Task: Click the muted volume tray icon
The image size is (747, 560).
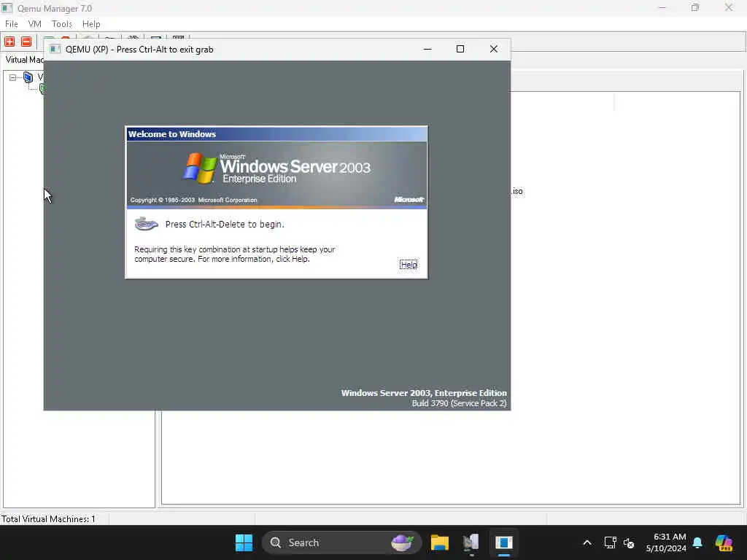Action: point(629,542)
